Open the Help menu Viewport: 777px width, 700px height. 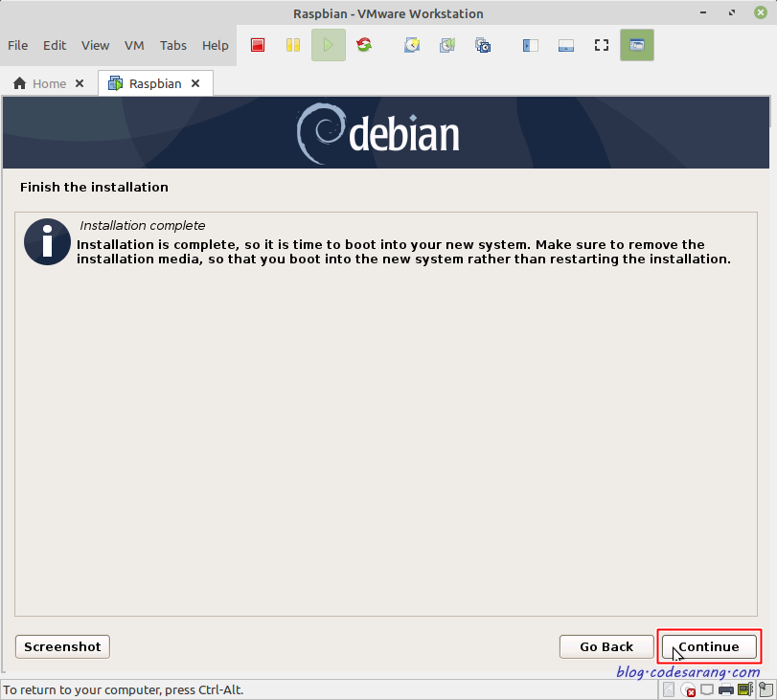tap(215, 46)
